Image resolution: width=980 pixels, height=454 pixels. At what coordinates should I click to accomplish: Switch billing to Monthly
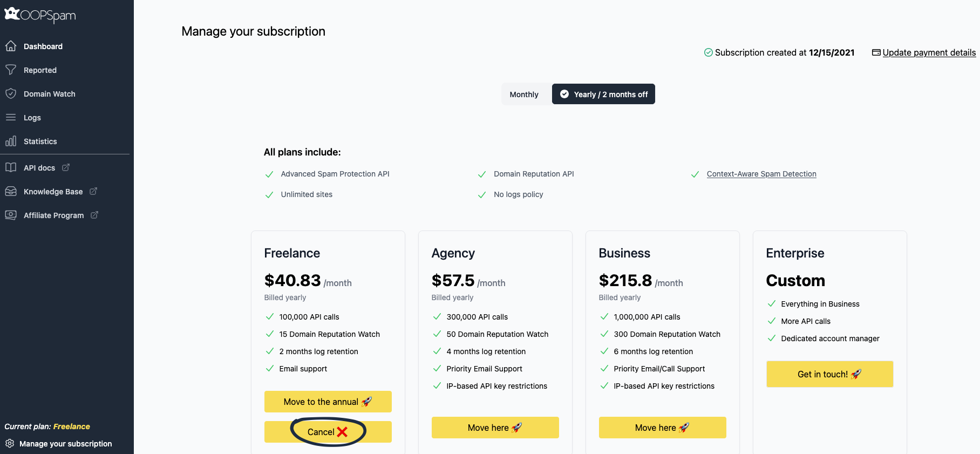click(524, 94)
